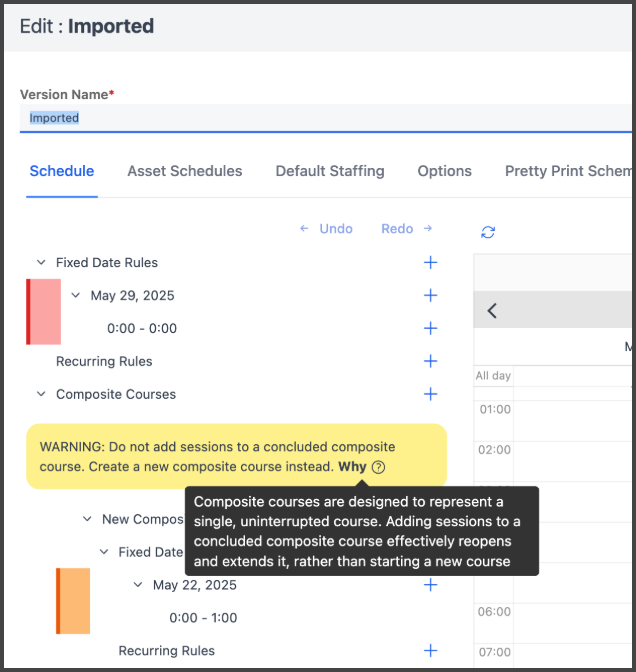Collapse the Fixed Date Rules section
Image resolution: width=636 pixels, height=672 pixels.
[x=41, y=262]
